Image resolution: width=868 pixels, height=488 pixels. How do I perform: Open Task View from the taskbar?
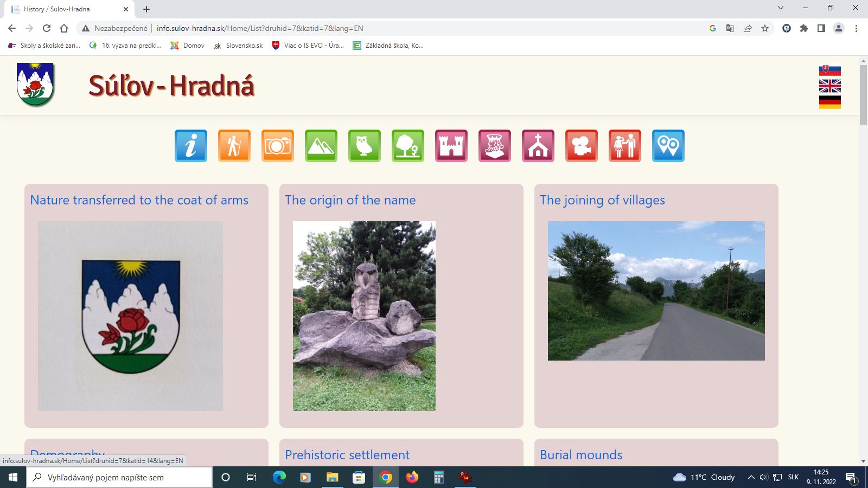(252, 477)
